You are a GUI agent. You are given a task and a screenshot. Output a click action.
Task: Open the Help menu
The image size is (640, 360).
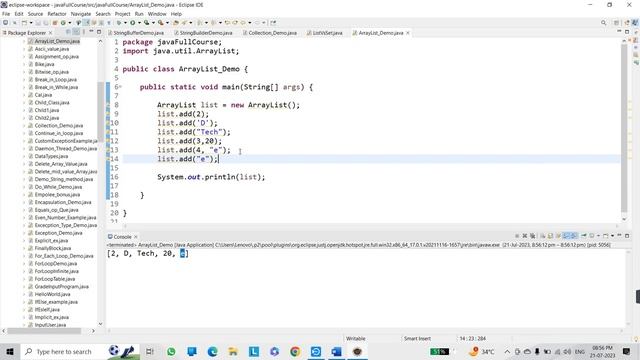(x=176, y=14)
